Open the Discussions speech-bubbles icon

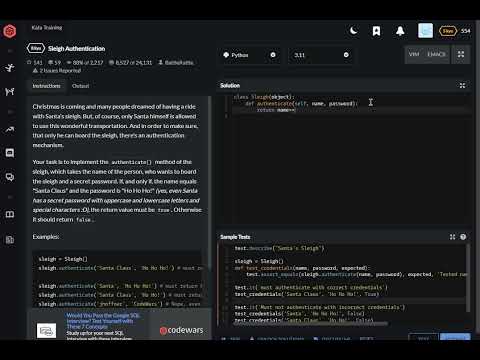(x=10, y=177)
